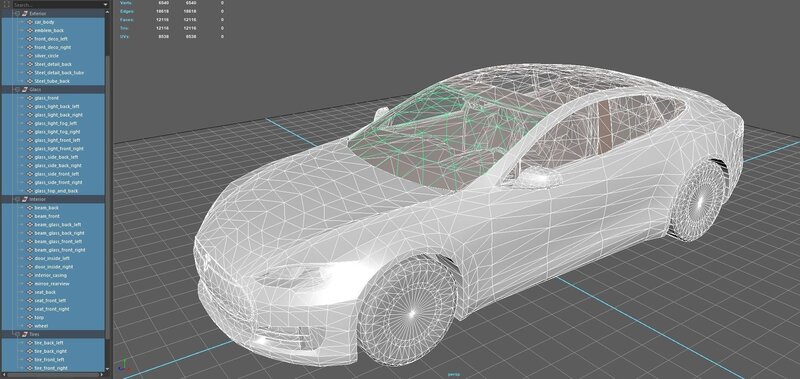Collapse the Exterior group
Screen dimensions: 800x379
17,13
